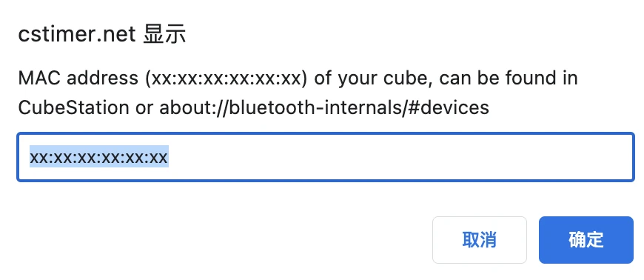
Task: Click the highlighted xx:xx:xx:xx:xx:xx text in the field
Action: (98, 157)
